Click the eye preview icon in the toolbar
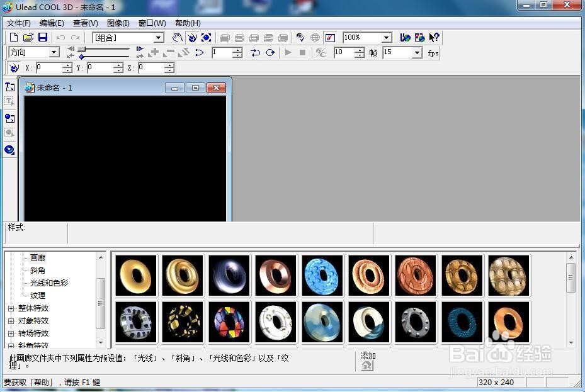 click(300, 37)
